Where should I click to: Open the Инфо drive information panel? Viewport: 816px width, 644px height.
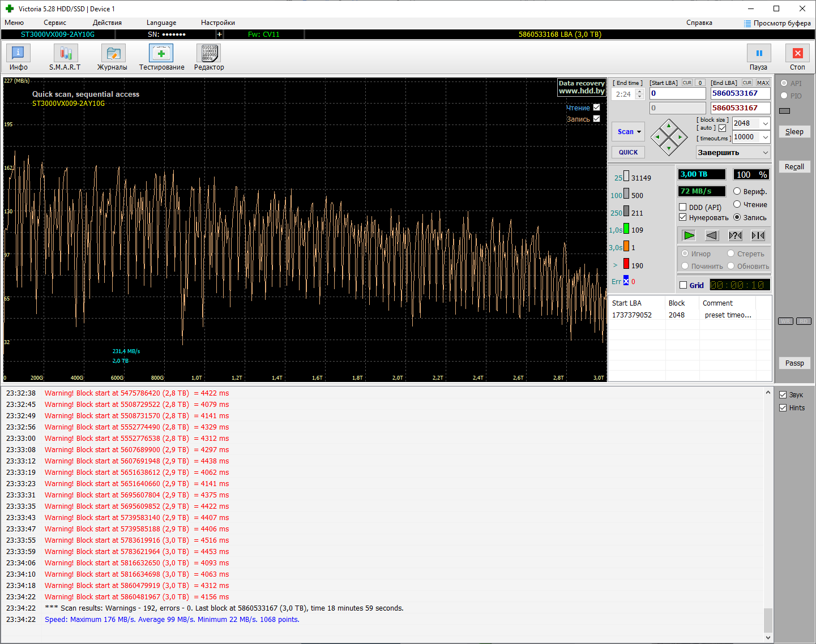pos(18,54)
